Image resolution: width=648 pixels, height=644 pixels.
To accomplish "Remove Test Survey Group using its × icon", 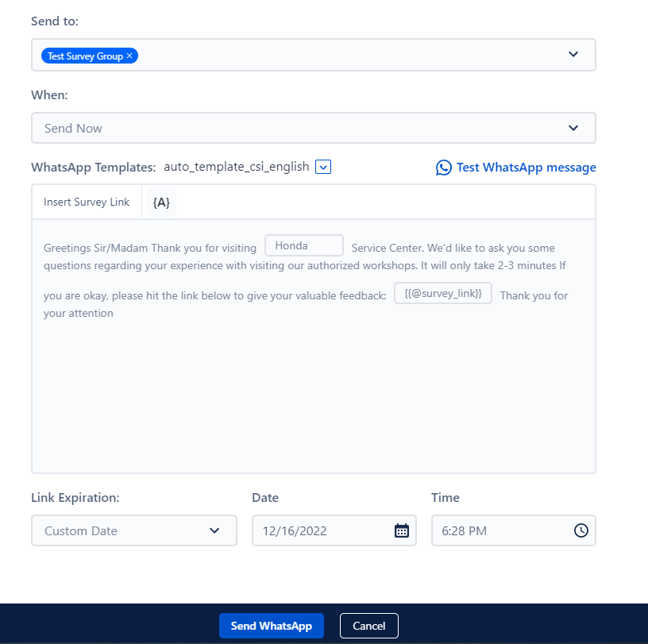I will click(129, 56).
